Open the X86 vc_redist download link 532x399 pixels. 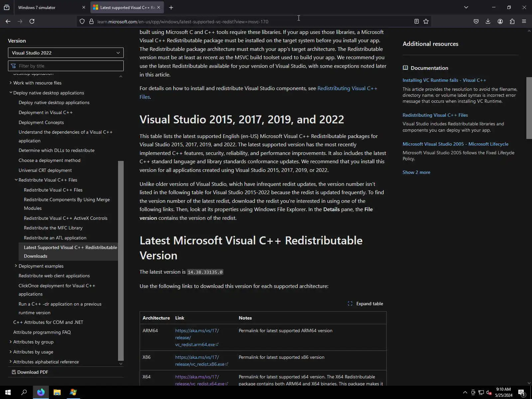(201, 360)
